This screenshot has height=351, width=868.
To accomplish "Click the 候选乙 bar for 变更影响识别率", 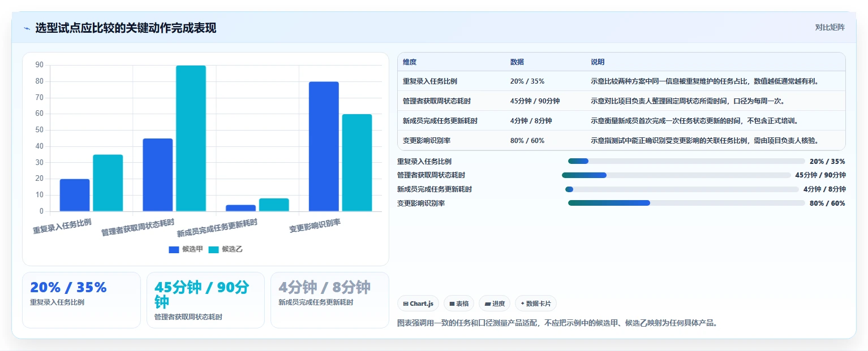I will tap(357, 163).
